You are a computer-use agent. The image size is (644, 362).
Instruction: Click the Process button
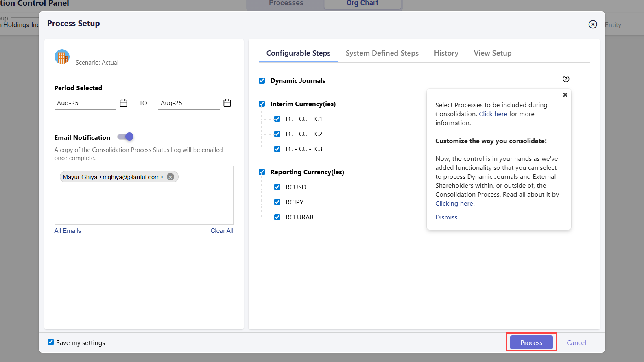(x=531, y=342)
